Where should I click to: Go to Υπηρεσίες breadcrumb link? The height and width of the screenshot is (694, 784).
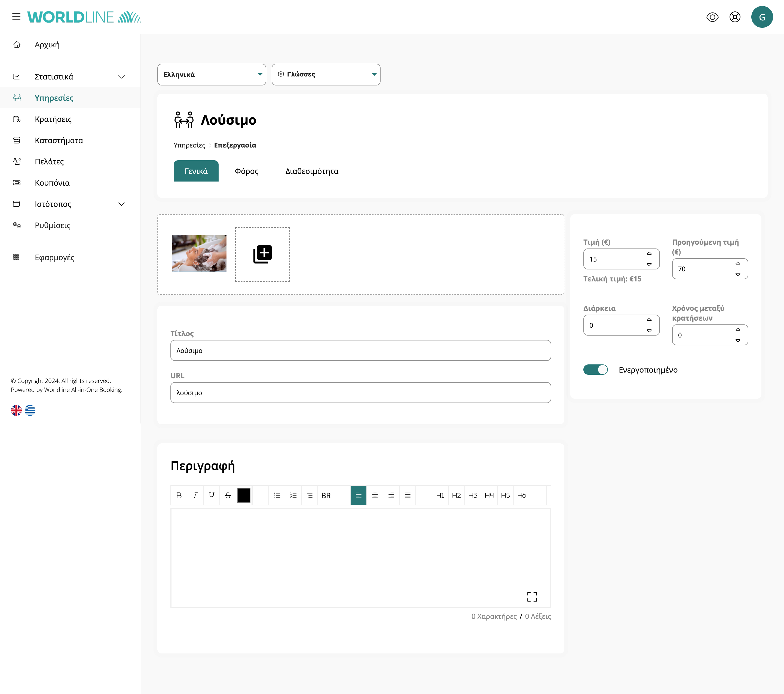pos(189,145)
